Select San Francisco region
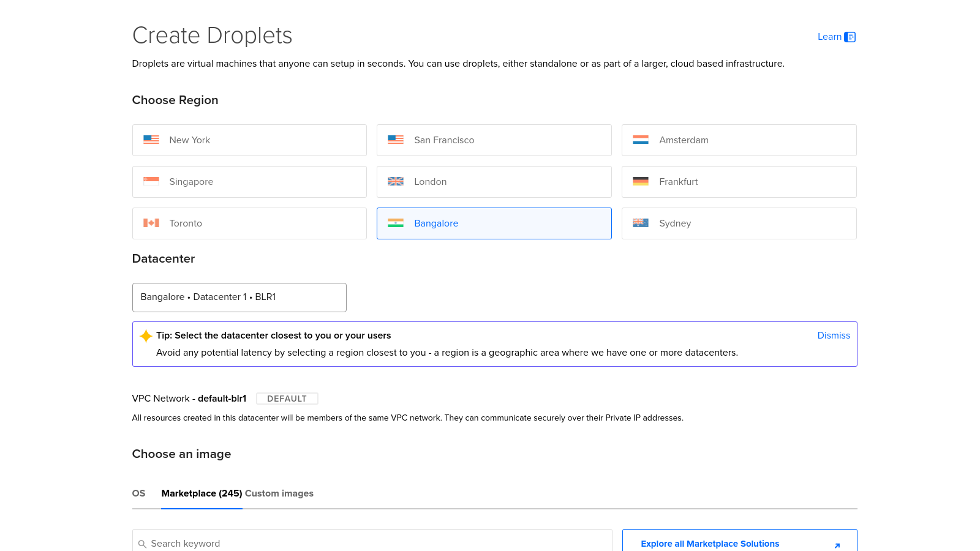 [494, 140]
